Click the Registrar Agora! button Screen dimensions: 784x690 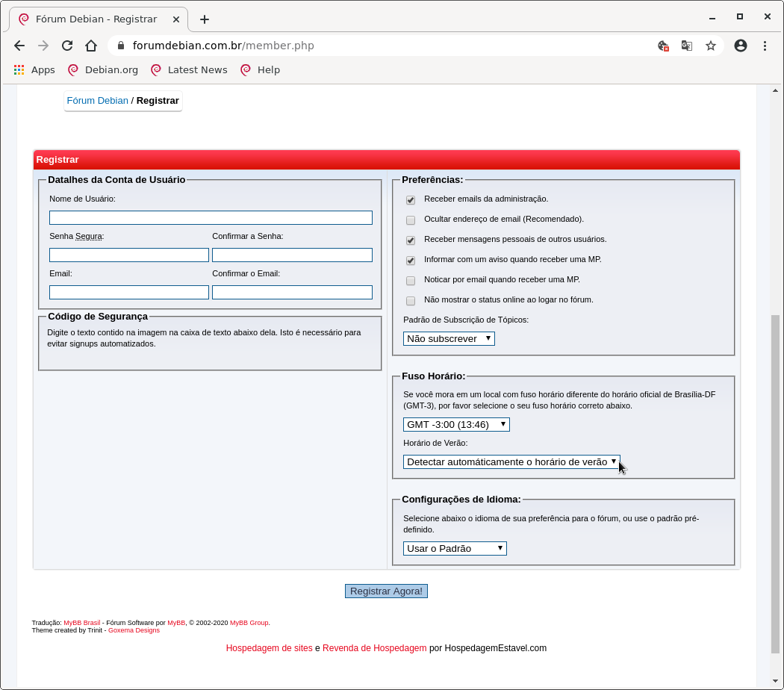[386, 591]
